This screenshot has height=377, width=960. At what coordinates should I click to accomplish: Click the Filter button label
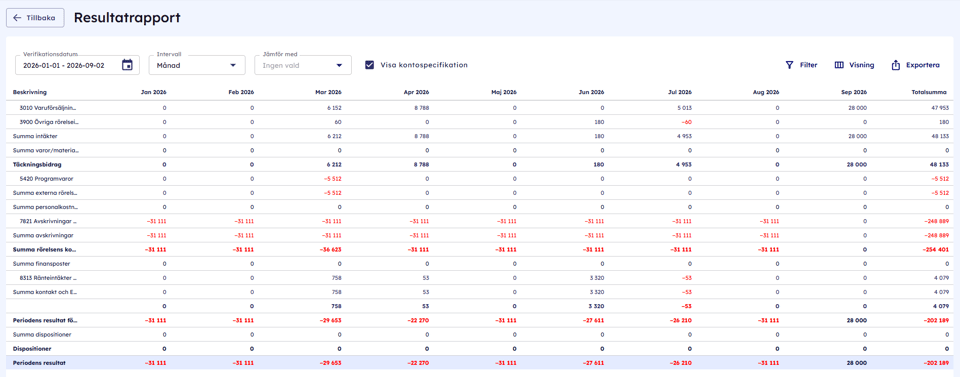click(808, 65)
